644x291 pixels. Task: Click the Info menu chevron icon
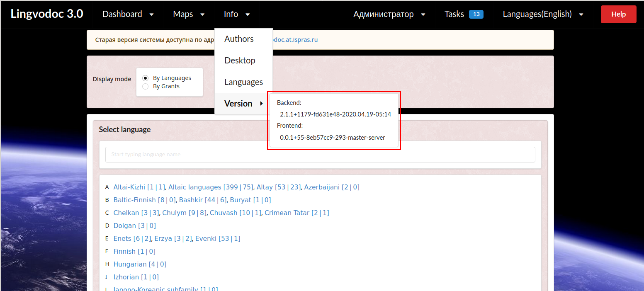(x=248, y=15)
